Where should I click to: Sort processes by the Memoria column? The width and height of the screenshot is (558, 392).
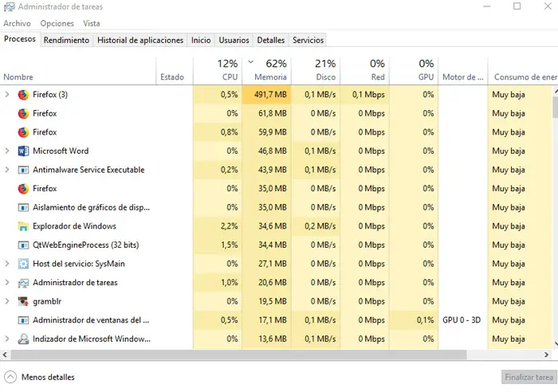tap(270, 77)
